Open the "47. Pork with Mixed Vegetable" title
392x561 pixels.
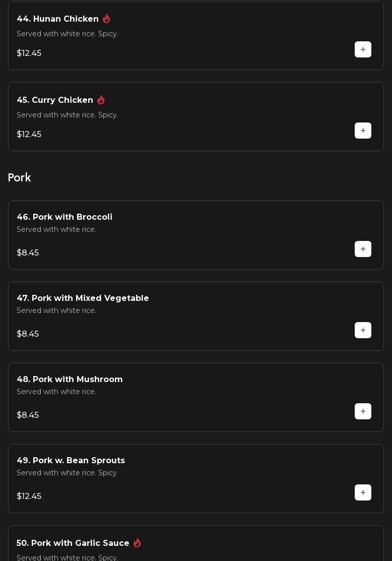pos(83,298)
